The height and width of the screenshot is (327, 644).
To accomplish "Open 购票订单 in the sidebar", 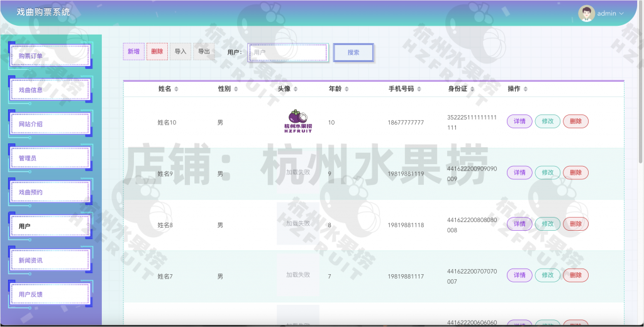I will (50, 56).
